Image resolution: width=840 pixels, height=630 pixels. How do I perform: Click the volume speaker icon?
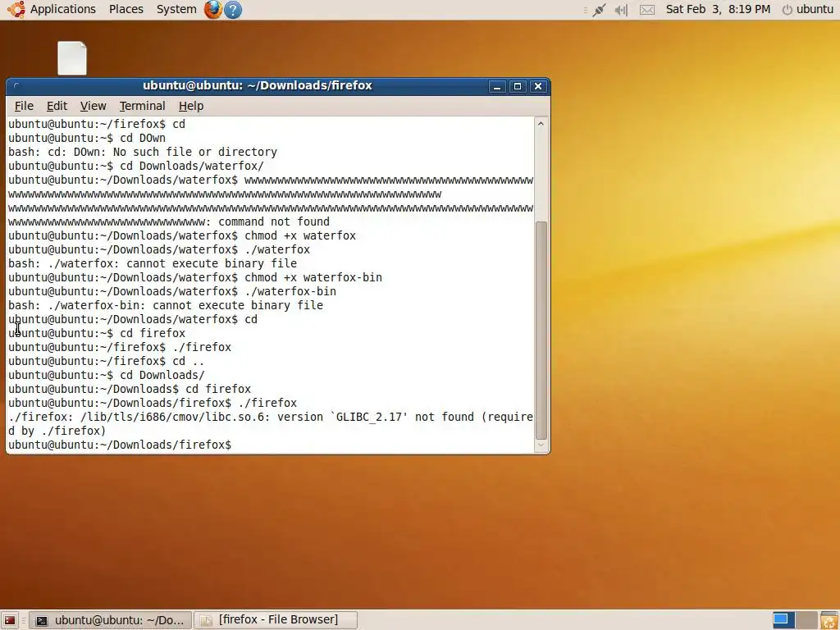click(622, 10)
